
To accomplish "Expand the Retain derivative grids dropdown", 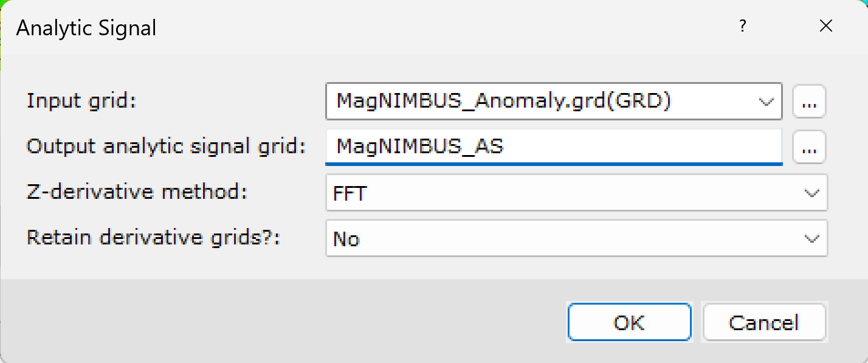I will tap(811, 238).
